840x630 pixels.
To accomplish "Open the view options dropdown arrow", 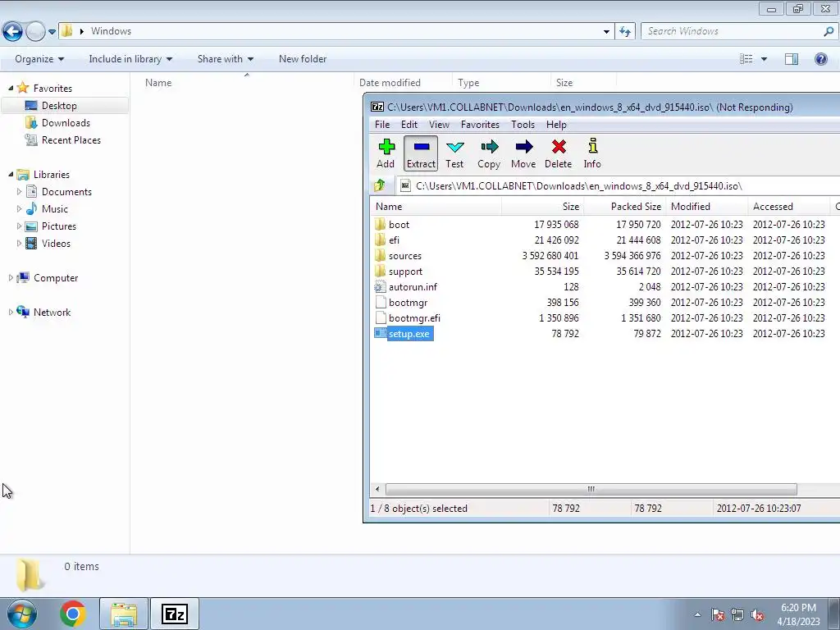I will pyautogui.click(x=764, y=59).
